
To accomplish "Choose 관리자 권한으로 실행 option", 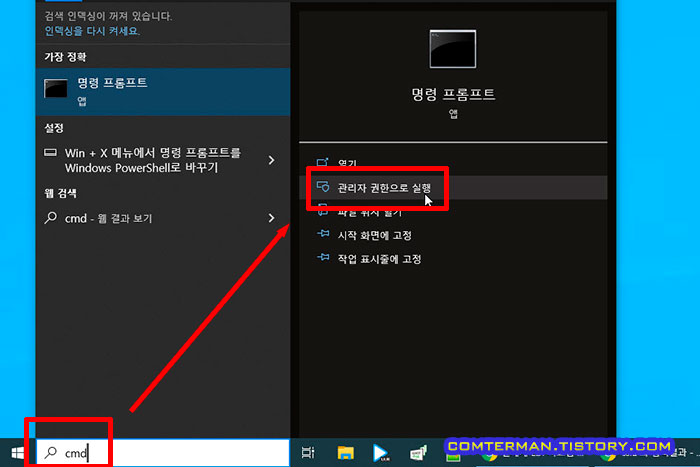I will [x=453, y=188].
